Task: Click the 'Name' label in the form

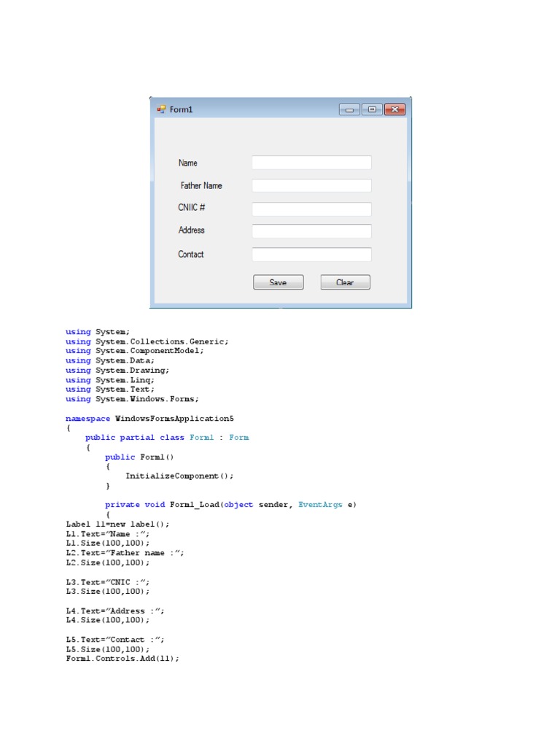Action: click(187, 163)
